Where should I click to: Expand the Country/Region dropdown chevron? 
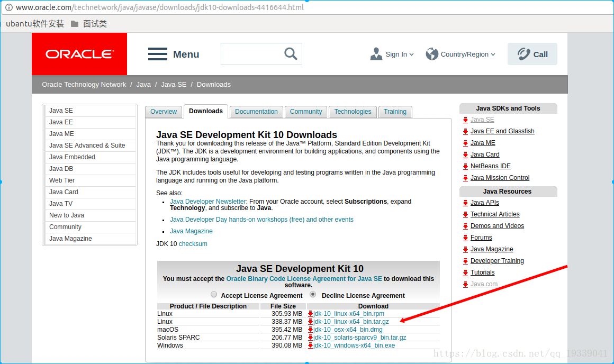493,54
